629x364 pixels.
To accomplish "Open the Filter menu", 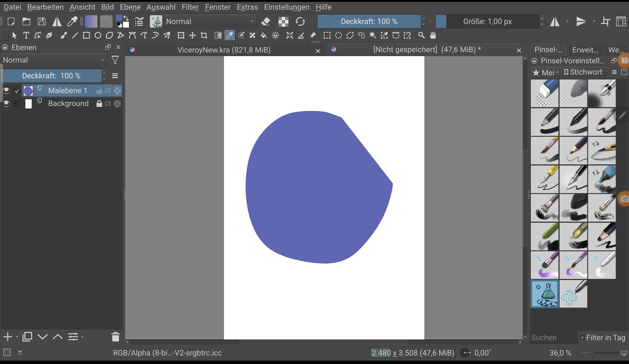I will tap(190, 7).
